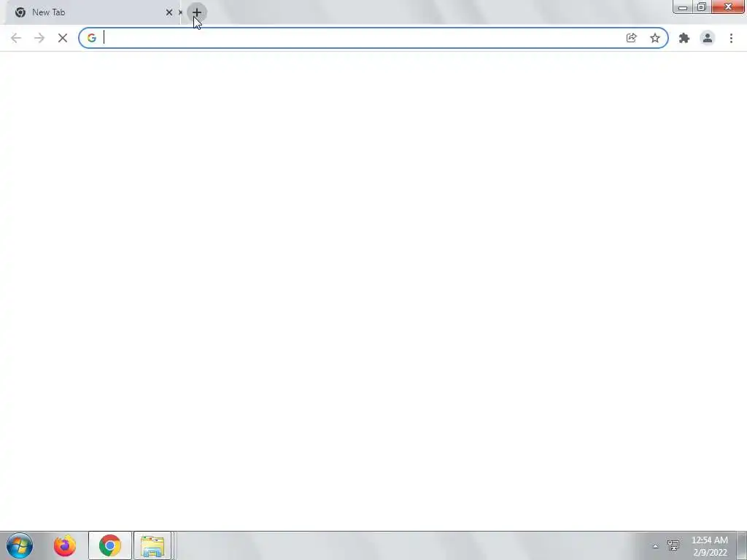Show hidden system tray icons
The height and width of the screenshot is (560, 747).
[656, 546]
